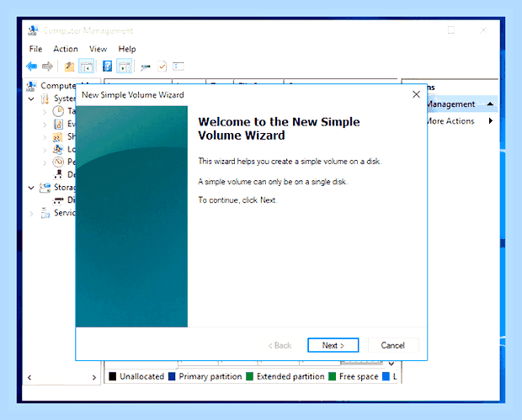Select Computer Management root tree node icon
The image size is (522, 420).
point(31,86)
